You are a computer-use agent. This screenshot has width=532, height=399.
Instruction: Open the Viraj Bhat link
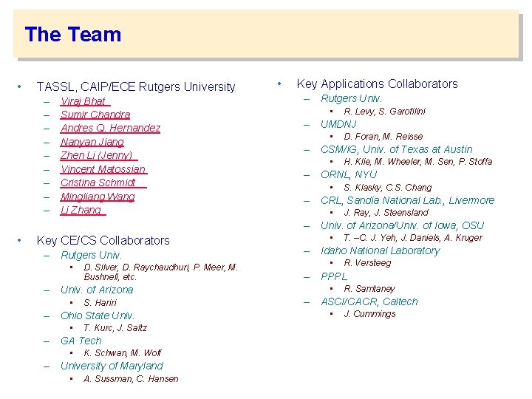click(85, 101)
